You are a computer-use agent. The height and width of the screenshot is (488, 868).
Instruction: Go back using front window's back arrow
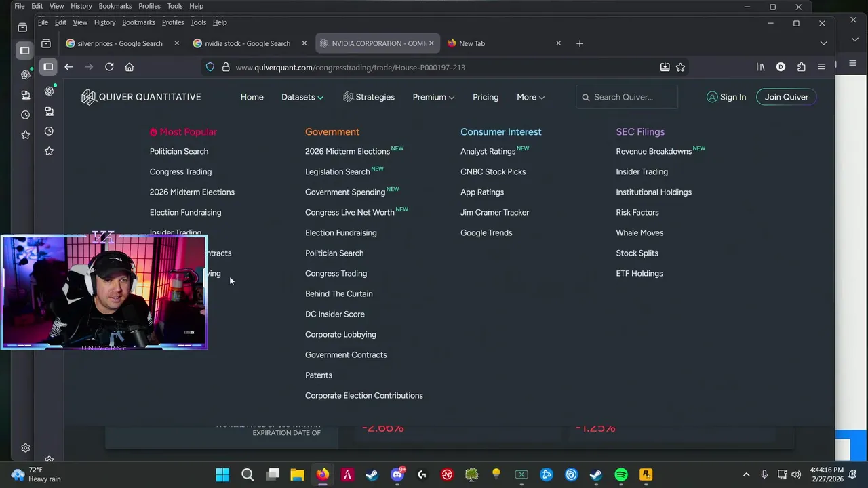pos(68,67)
